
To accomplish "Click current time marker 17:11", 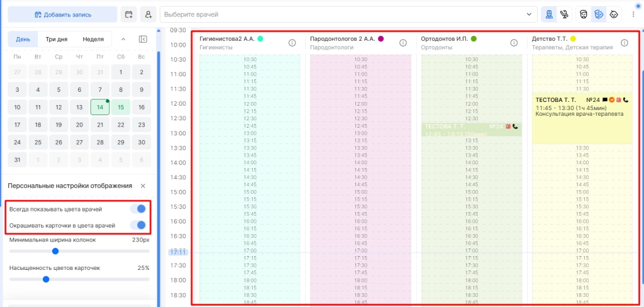I will click(x=178, y=252).
